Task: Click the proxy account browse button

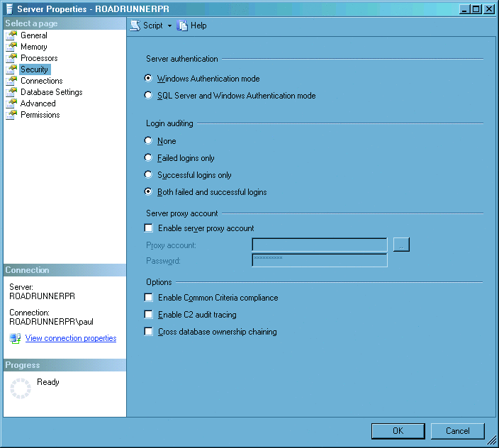Action: coord(401,245)
